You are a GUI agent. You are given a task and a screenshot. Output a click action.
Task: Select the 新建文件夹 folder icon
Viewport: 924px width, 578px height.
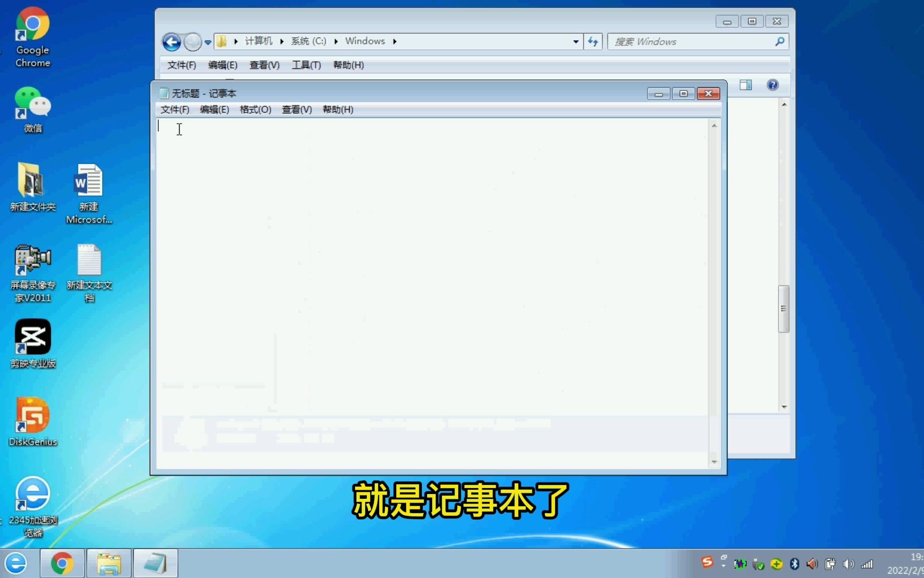tap(33, 187)
